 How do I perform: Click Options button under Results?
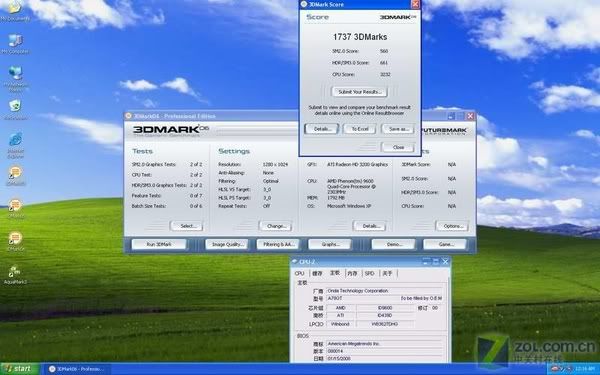[452, 226]
